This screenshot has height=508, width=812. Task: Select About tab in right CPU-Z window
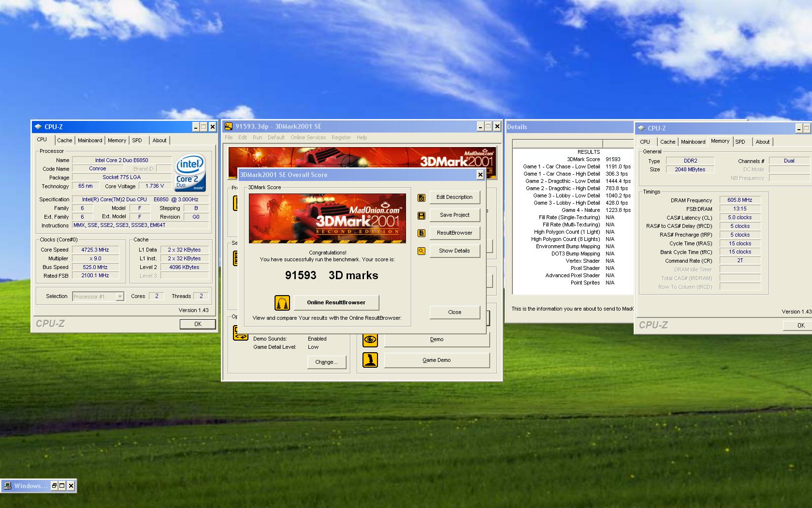pyautogui.click(x=763, y=142)
